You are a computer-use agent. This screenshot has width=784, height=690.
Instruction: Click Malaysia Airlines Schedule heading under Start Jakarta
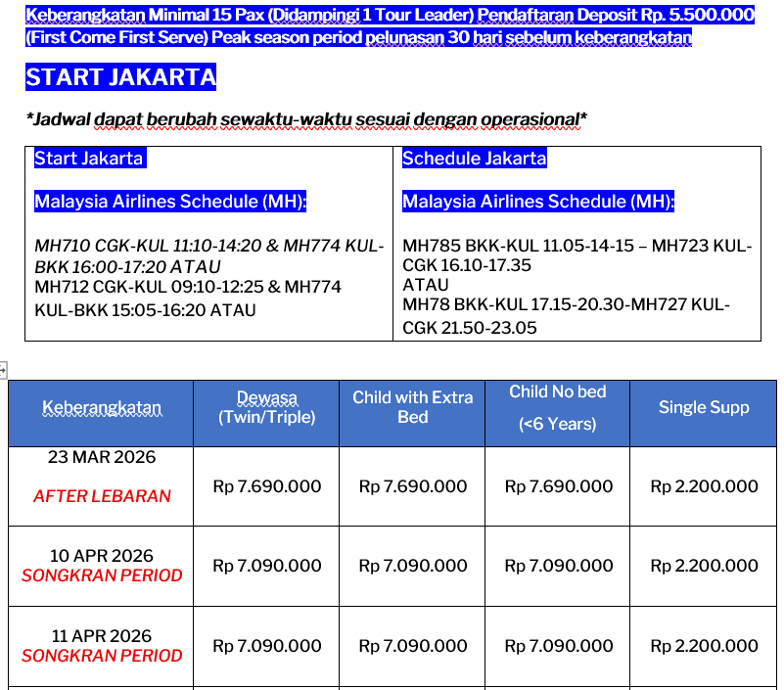(x=170, y=202)
